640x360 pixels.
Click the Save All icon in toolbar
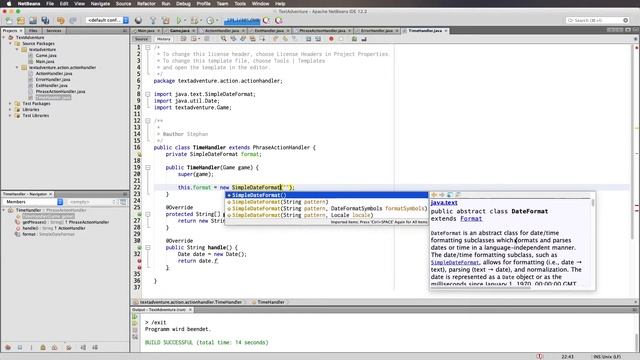(x=45, y=20)
